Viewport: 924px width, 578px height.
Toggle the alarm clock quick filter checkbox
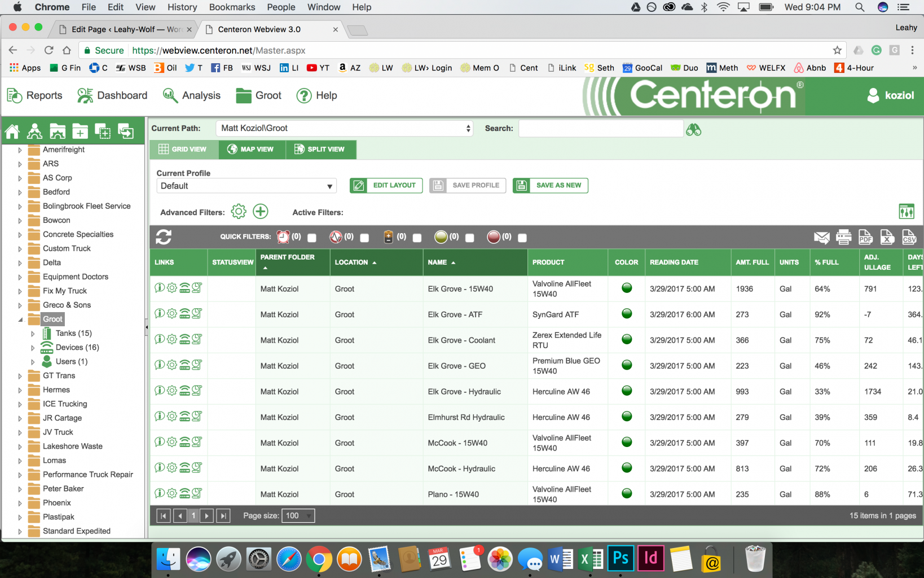click(x=312, y=238)
